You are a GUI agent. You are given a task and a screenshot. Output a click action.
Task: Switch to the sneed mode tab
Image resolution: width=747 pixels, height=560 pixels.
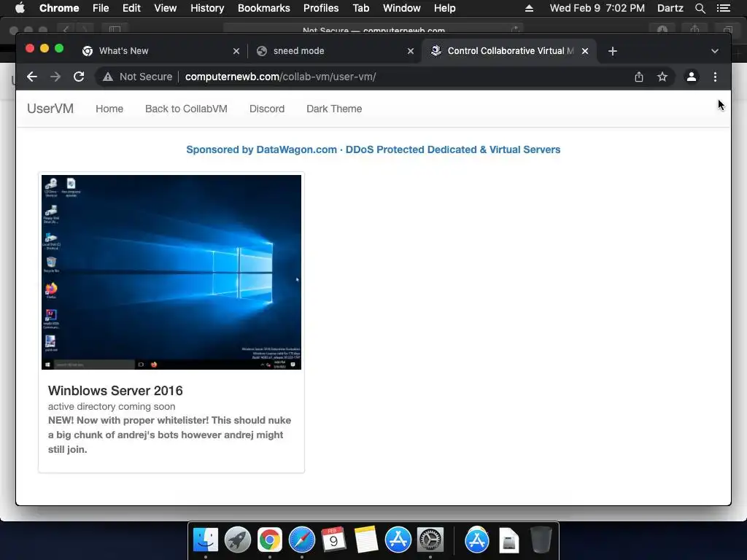tap(333, 51)
